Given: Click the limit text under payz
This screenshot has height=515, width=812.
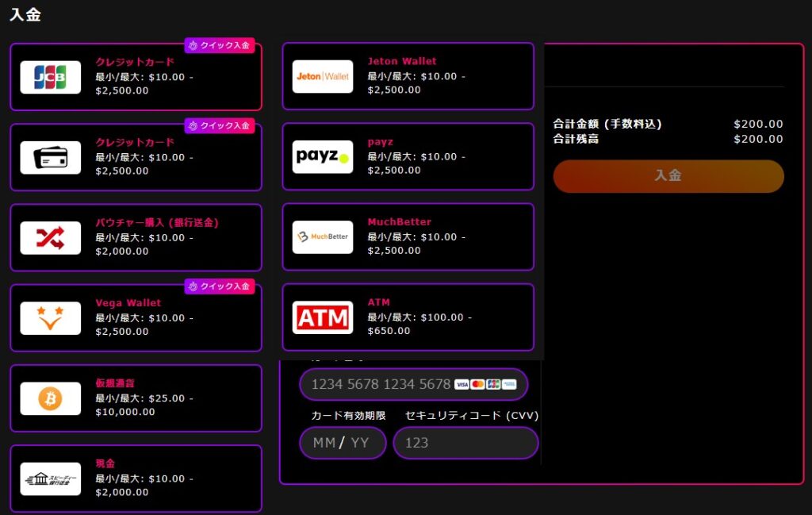Looking at the screenshot, I should [416, 163].
